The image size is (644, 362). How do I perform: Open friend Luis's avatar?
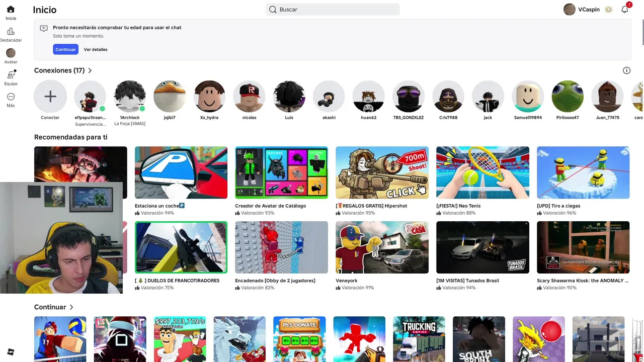click(289, 97)
